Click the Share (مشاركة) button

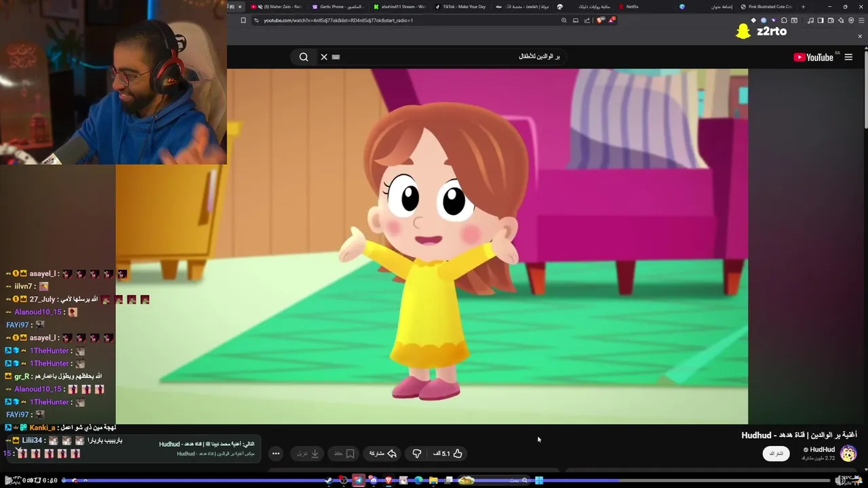[382, 453]
